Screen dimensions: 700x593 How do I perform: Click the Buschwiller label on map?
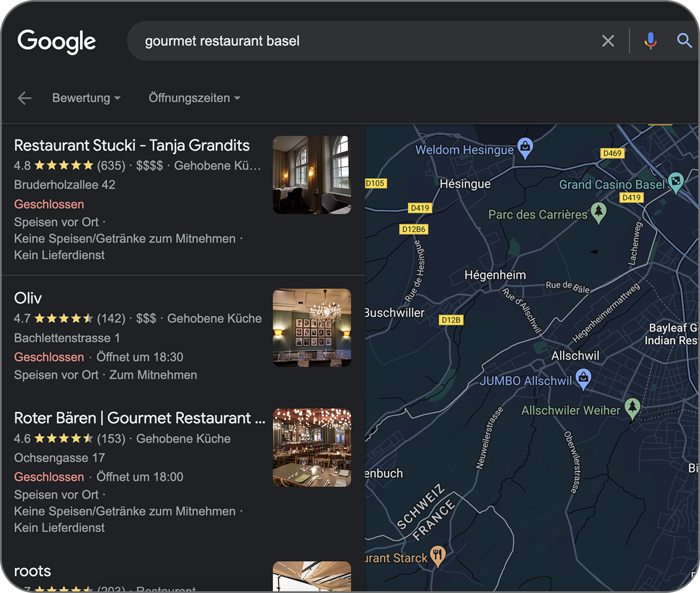click(x=395, y=313)
